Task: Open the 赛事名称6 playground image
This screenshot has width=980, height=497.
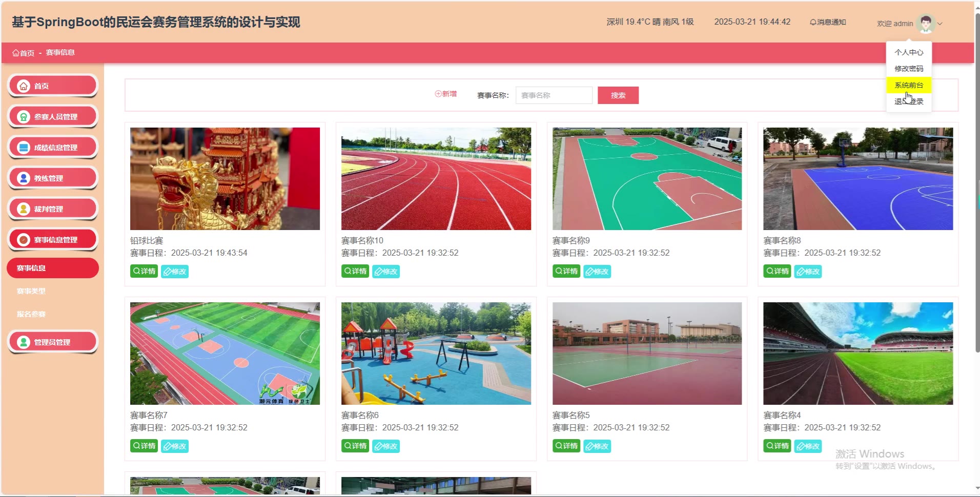Action: (x=436, y=354)
